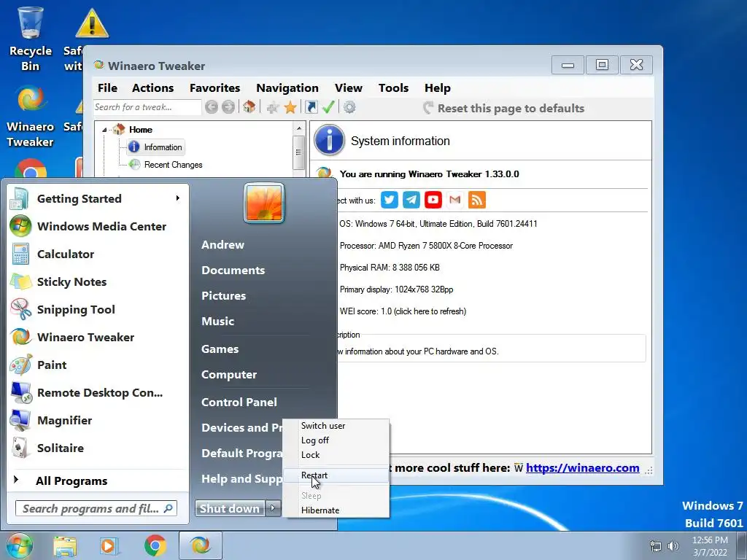747x560 pixels.
Task: Open Windows Media Center from Start menu
Action: (98, 226)
